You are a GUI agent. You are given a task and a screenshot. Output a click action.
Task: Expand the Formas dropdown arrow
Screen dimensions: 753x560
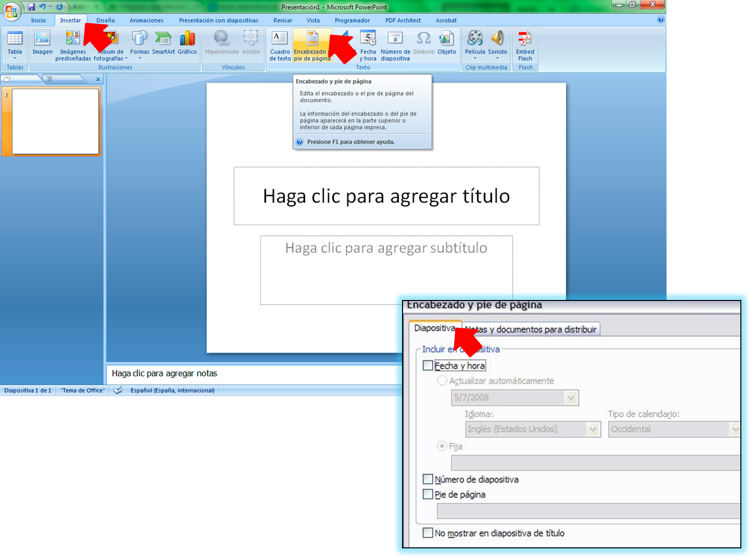tap(140, 59)
